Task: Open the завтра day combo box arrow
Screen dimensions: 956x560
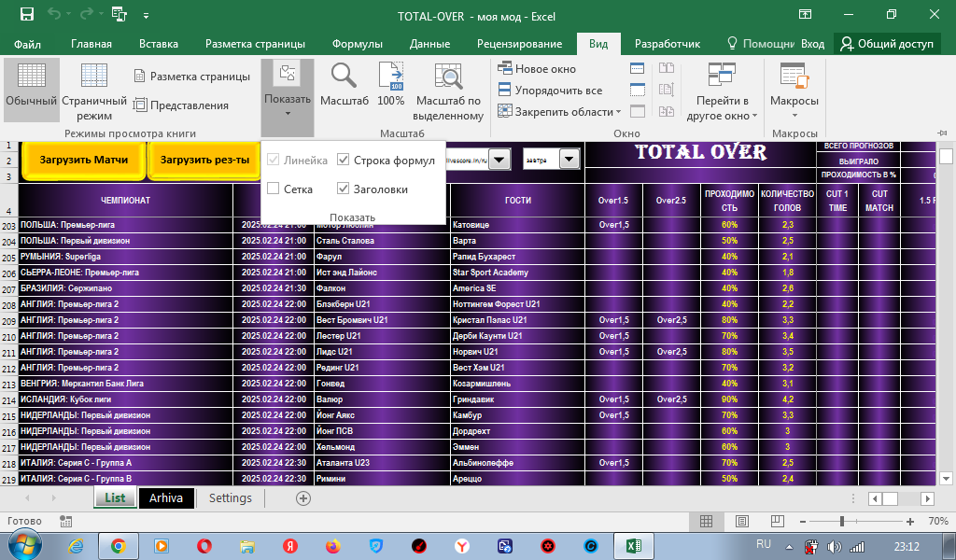Action: click(569, 160)
